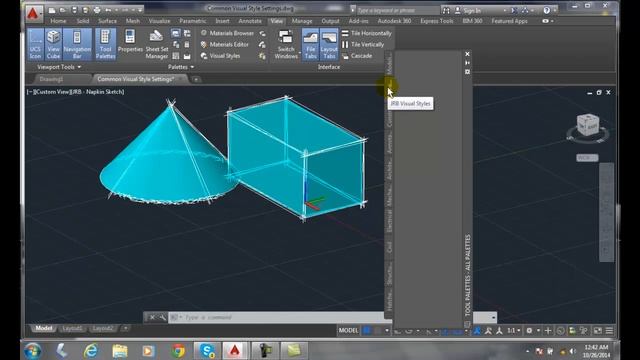Click the ViewCube in the viewport
640x360 pixels.
[x=588, y=125]
